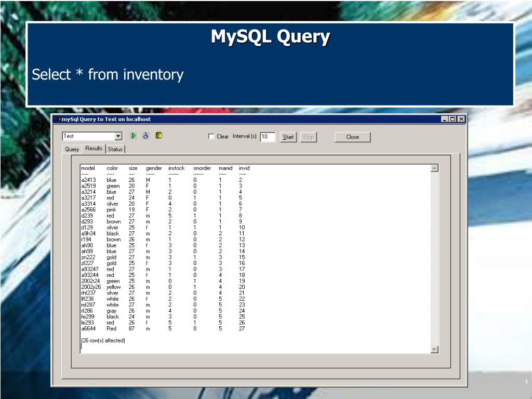The image size is (532, 399).
Task: Select model "a93244" in the results
Action: click(x=90, y=275)
